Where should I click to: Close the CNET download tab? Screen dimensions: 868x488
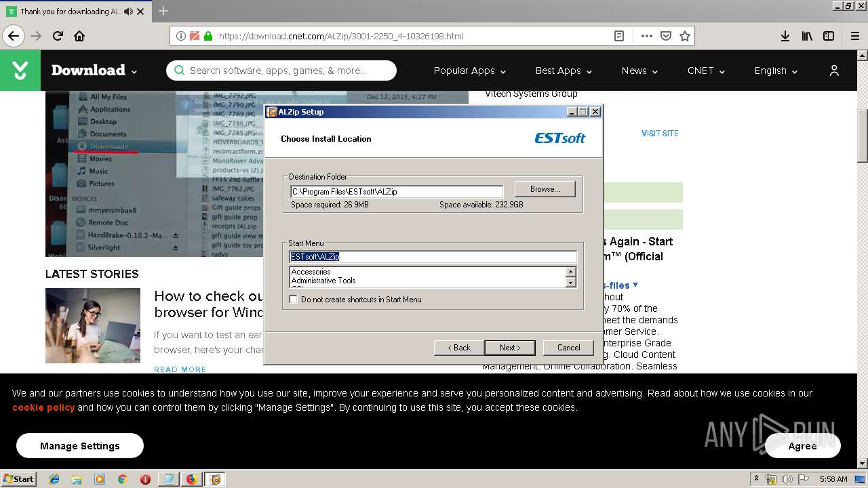point(140,12)
